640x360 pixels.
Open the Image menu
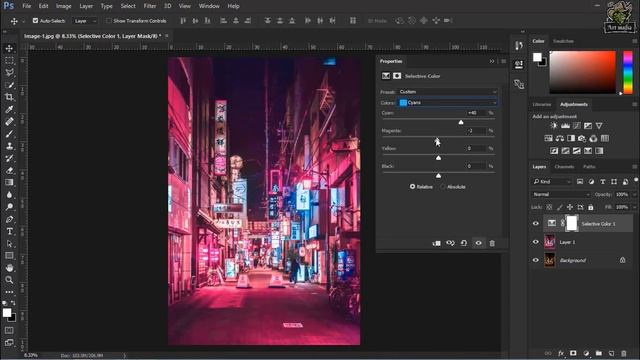63,6
